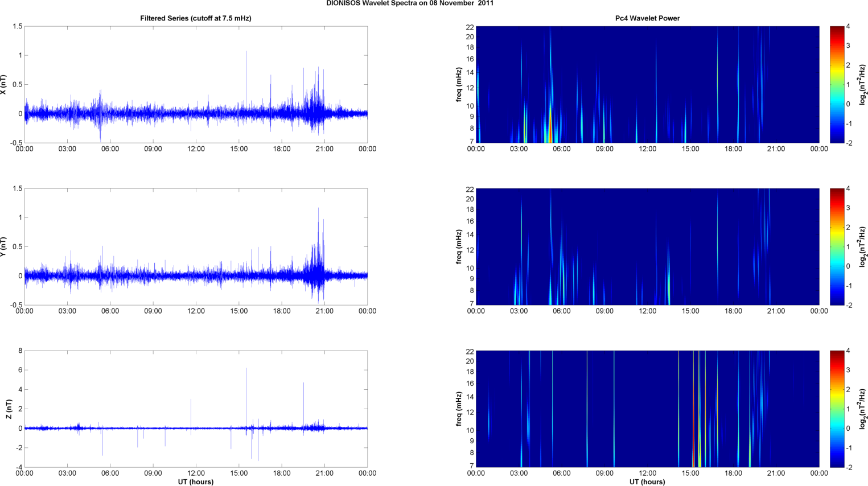Viewport: 868px width, 486px height.
Task: Click '21:00' tick under middle wavelet plot
Action: [x=776, y=311]
